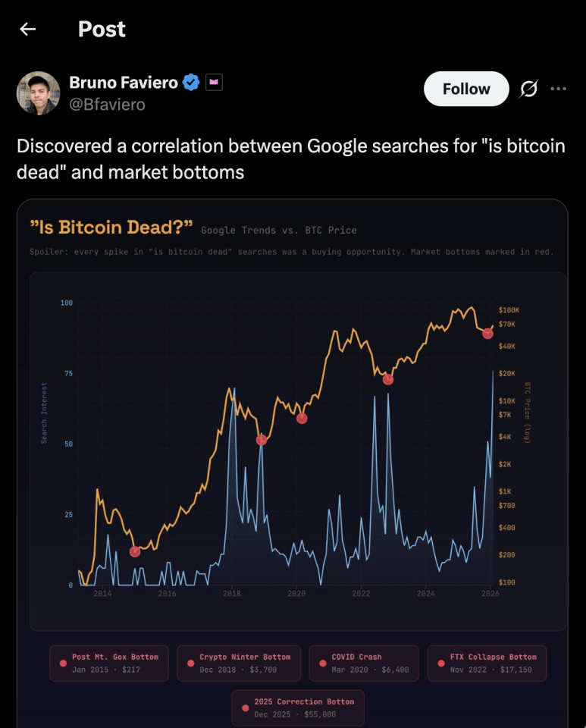Viewport: 586px width, 728px height.
Task: Click the "Is Bitcoin Dead?" chart title
Action: [111, 228]
